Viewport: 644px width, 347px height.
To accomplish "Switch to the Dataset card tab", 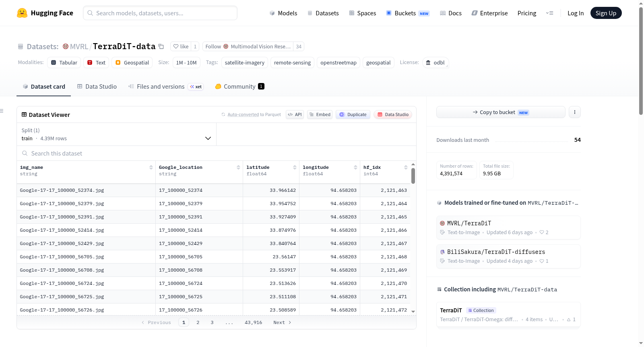I will pos(44,87).
